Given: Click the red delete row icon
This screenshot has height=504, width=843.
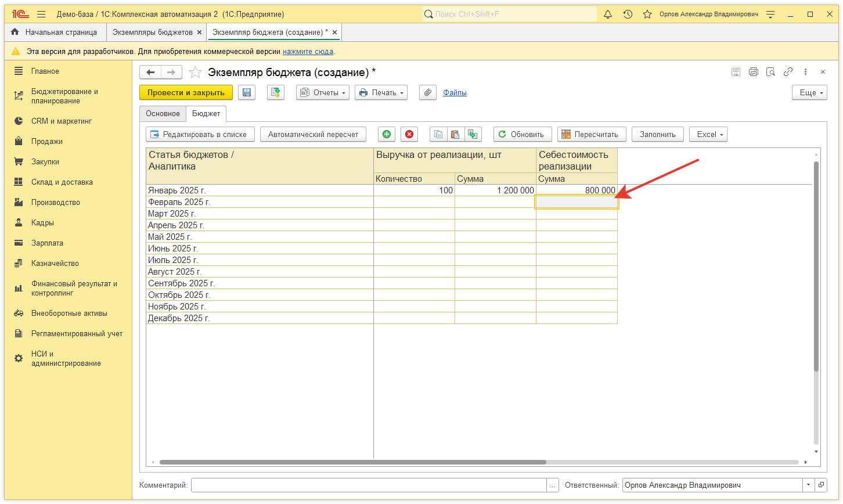Looking at the screenshot, I should point(409,134).
